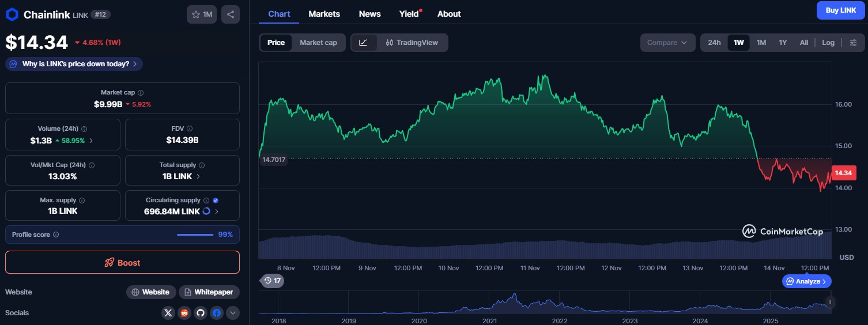Expand Total supply 1B LINK chevron
Screen dimensions: 868x325
(x=198, y=176)
